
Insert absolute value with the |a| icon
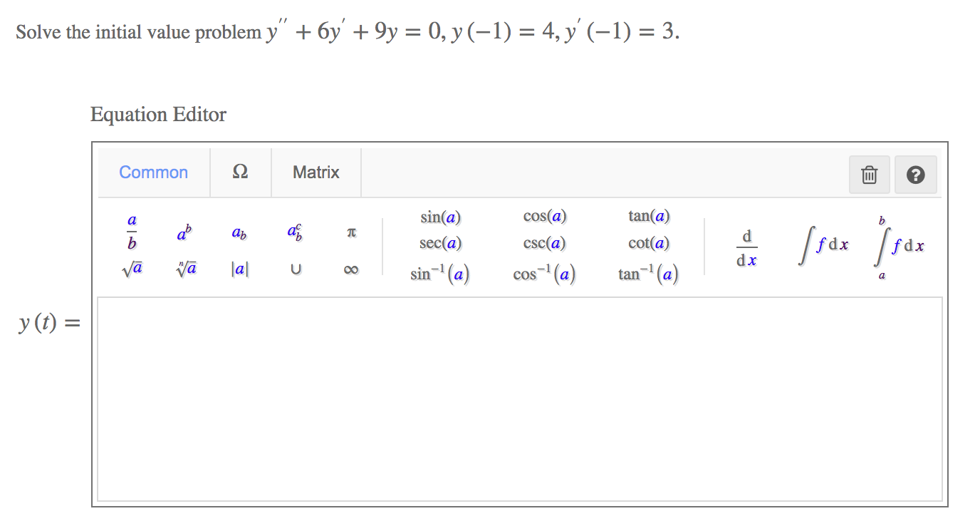[239, 269]
